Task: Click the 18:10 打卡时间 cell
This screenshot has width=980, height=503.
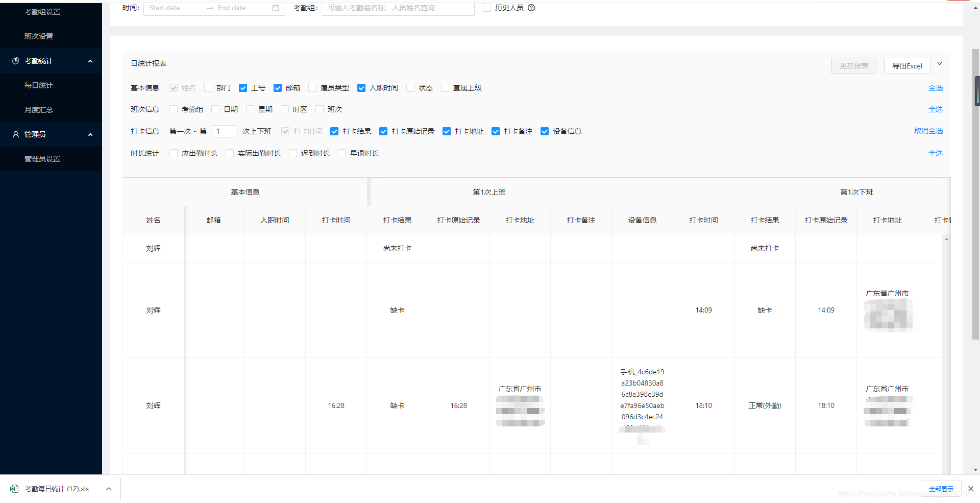Action: tap(703, 405)
